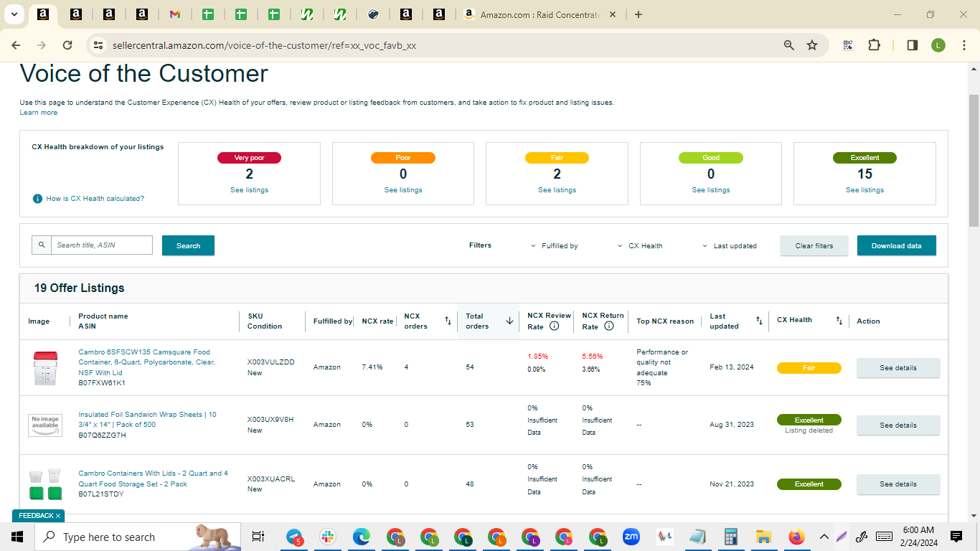See details for the Cambro 2 Pack set
980x551 pixels.
point(898,484)
